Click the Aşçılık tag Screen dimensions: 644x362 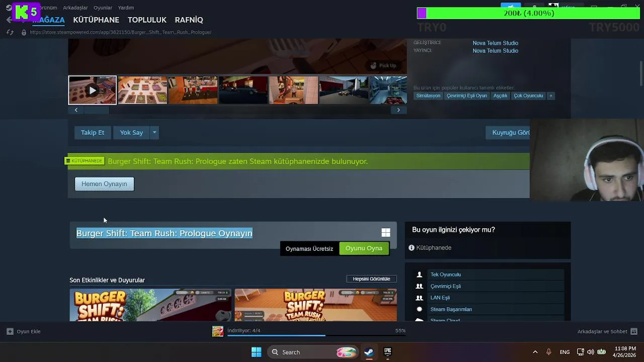pyautogui.click(x=500, y=96)
